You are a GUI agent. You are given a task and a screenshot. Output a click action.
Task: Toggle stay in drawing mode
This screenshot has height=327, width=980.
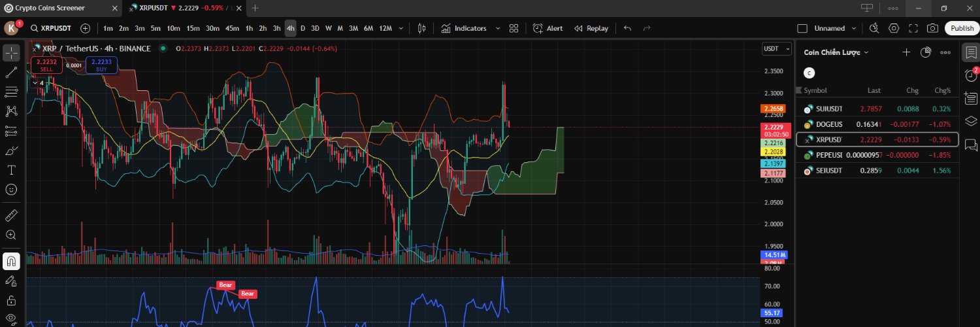click(11, 281)
